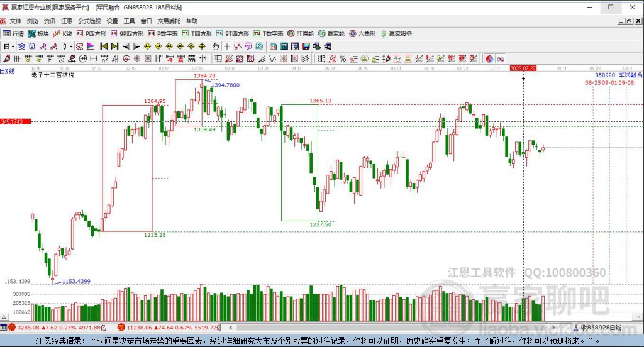Screen dimensions: 644x347
Task: Open the 行情 market quotes view
Action: point(13,34)
